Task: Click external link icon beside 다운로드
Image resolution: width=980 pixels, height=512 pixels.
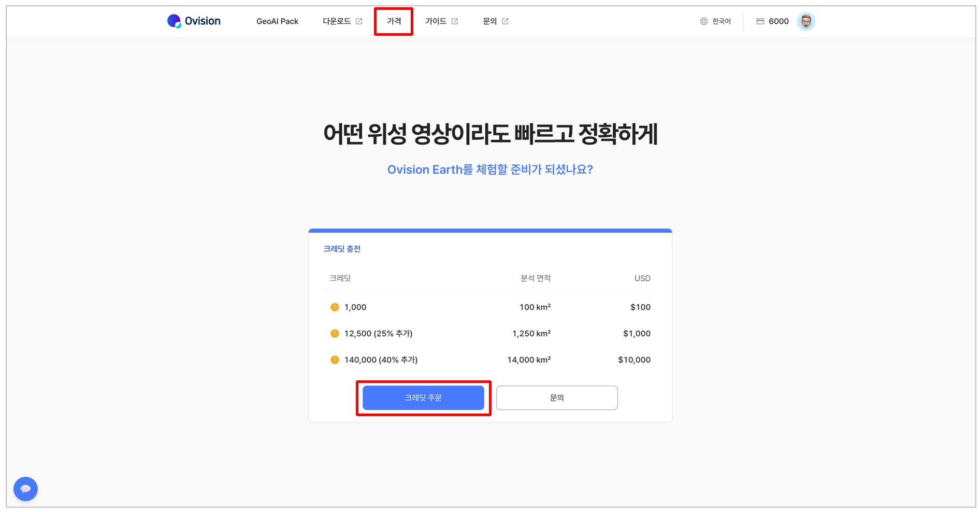Action: (359, 21)
